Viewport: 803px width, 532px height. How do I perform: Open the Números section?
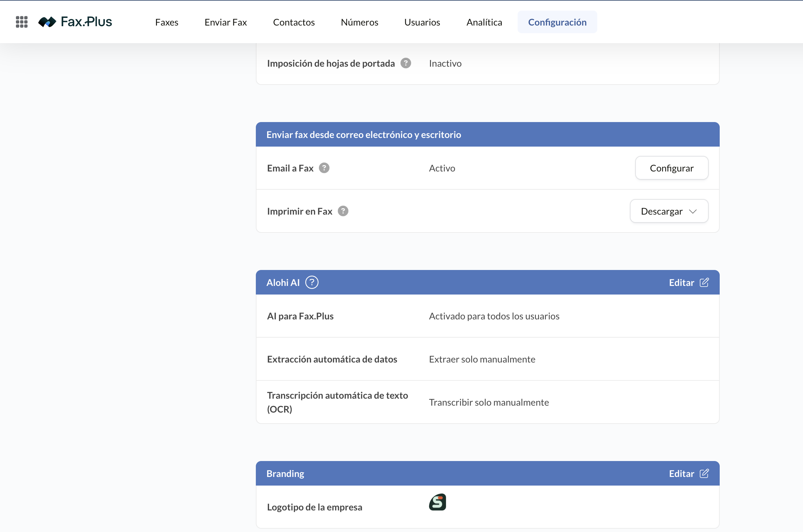click(359, 22)
